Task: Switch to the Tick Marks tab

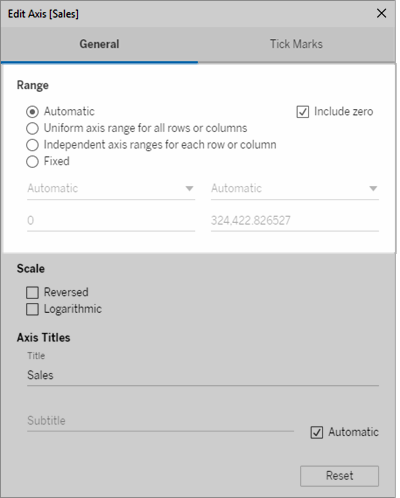Action: pos(296,44)
